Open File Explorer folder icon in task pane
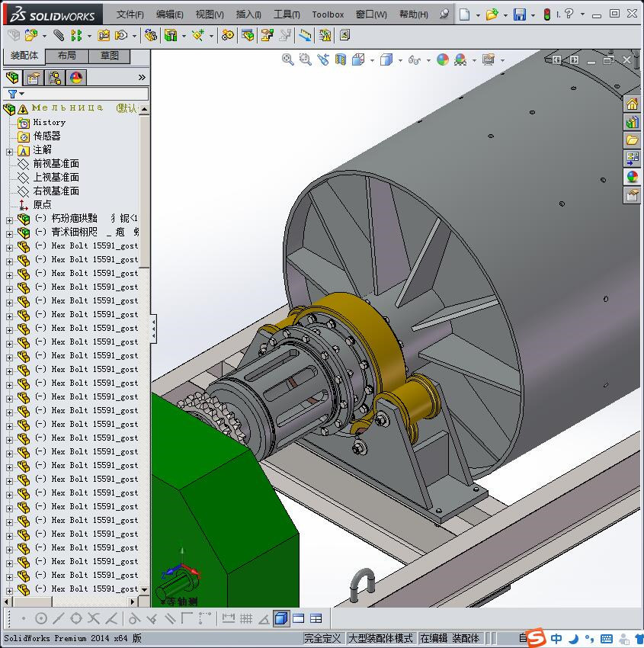This screenshot has height=648, width=644. 632,140
